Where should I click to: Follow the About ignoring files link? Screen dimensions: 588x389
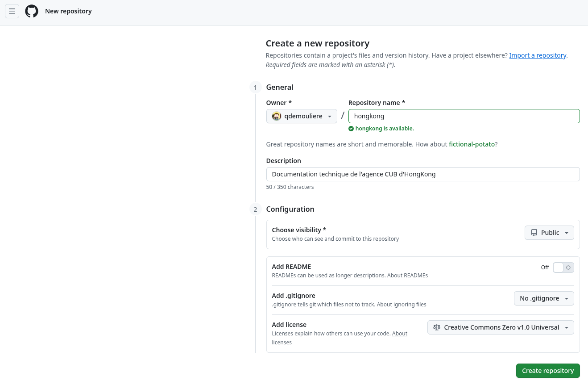(x=402, y=305)
